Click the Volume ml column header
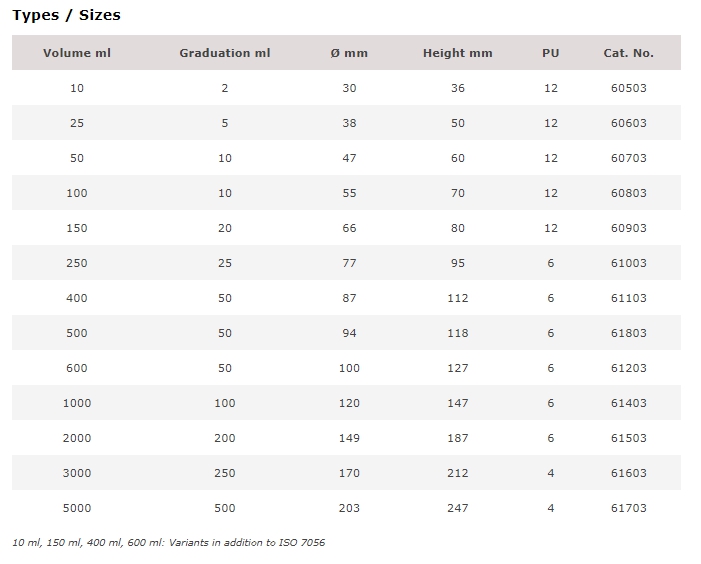Image resolution: width=701 pixels, height=564 pixels. (x=77, y=53)
